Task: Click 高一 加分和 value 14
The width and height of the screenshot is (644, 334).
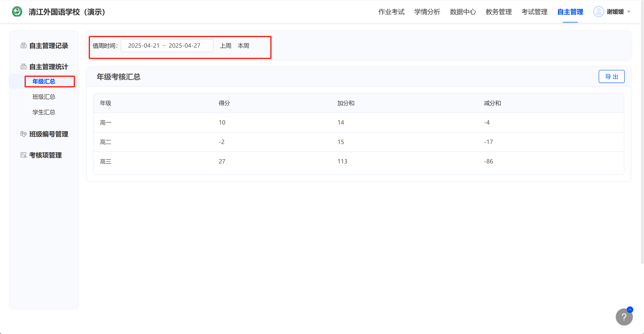Action: click(341, 122)
